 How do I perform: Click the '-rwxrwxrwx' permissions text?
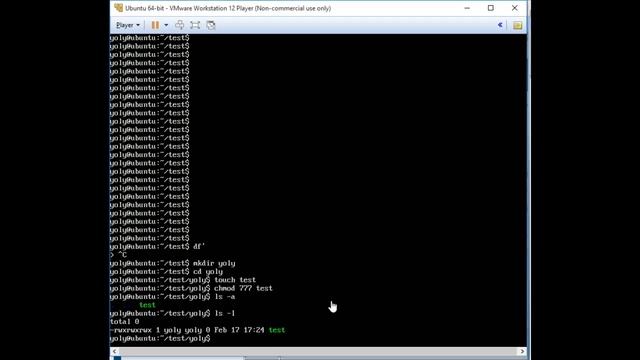131,330
